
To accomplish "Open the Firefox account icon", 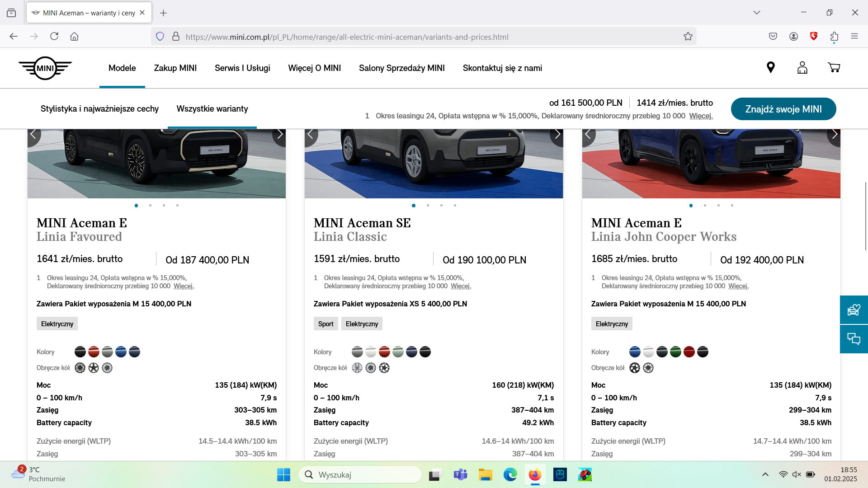I will coord(793,37).
